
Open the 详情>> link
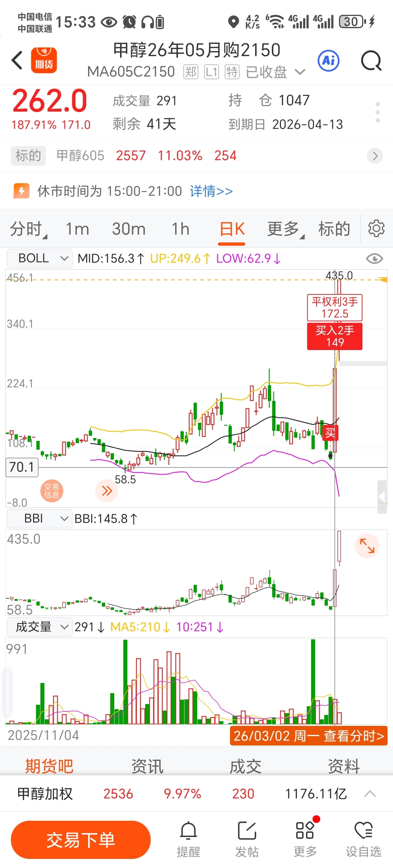(x=211, y=191)
